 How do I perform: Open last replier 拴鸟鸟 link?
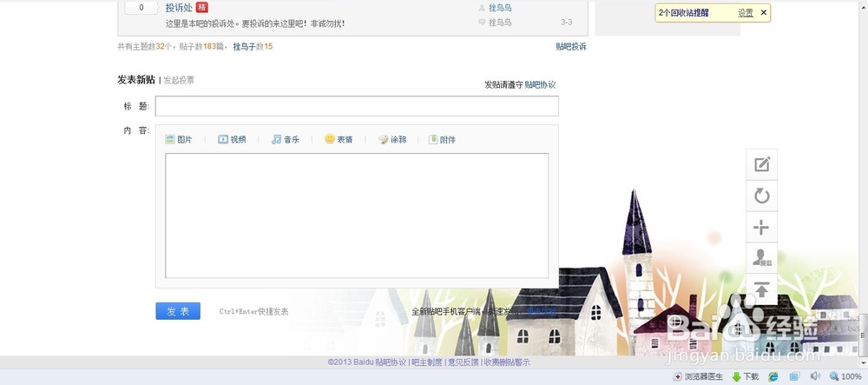[500, 22]
